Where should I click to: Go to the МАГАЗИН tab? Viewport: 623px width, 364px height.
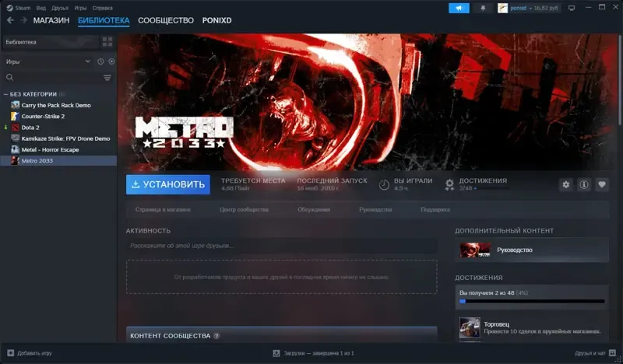click(51, 20)
